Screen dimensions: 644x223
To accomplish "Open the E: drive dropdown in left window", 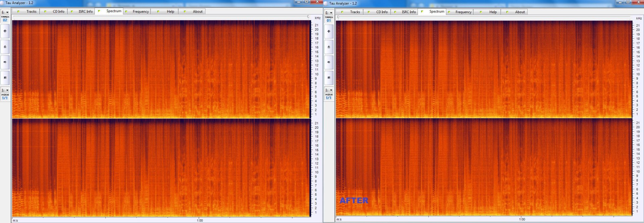I will (5, 12).
